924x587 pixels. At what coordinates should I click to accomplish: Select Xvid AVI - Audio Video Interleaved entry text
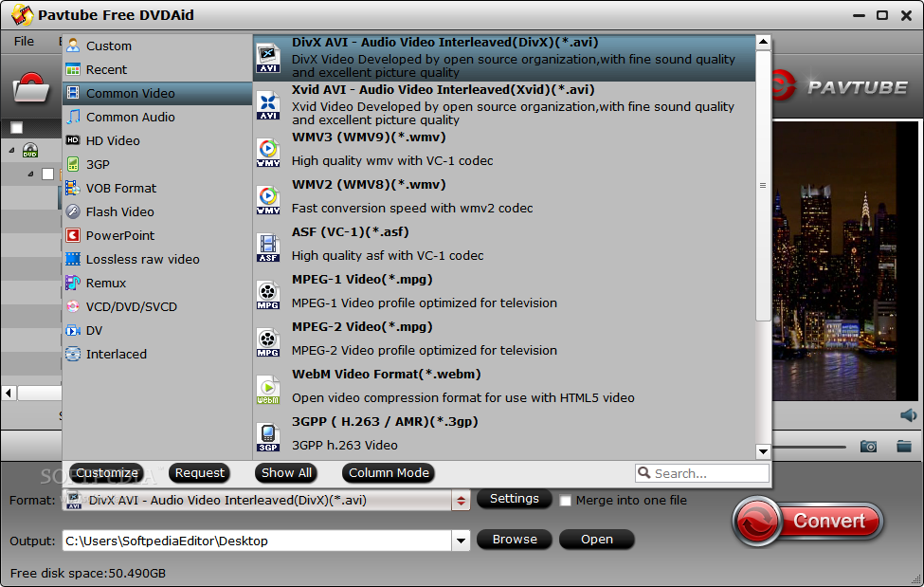(x=444, y=90)
